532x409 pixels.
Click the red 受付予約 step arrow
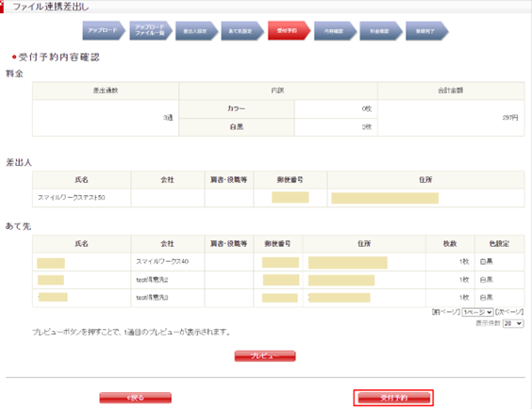coord(289,31)
